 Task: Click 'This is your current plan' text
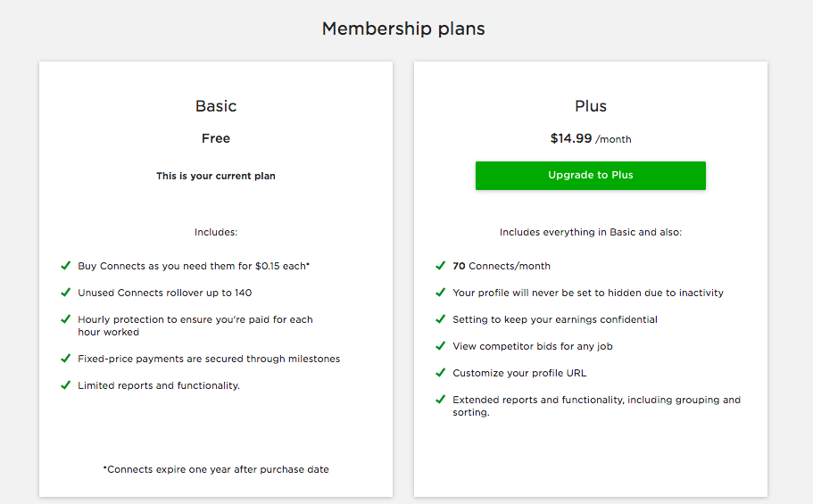point(216,177)
